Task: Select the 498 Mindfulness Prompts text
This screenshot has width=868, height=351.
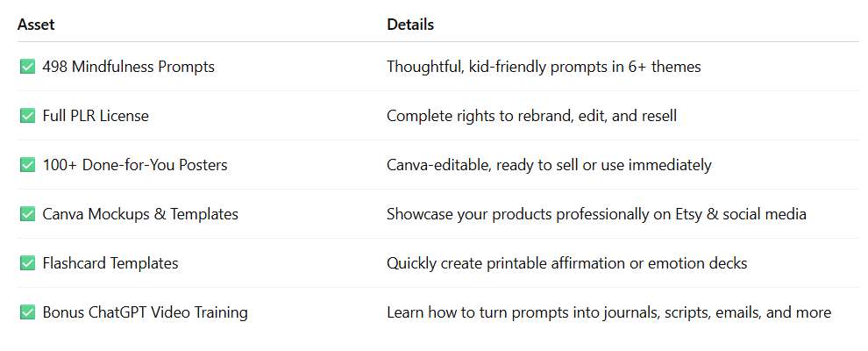Action: tap(128, 67)
